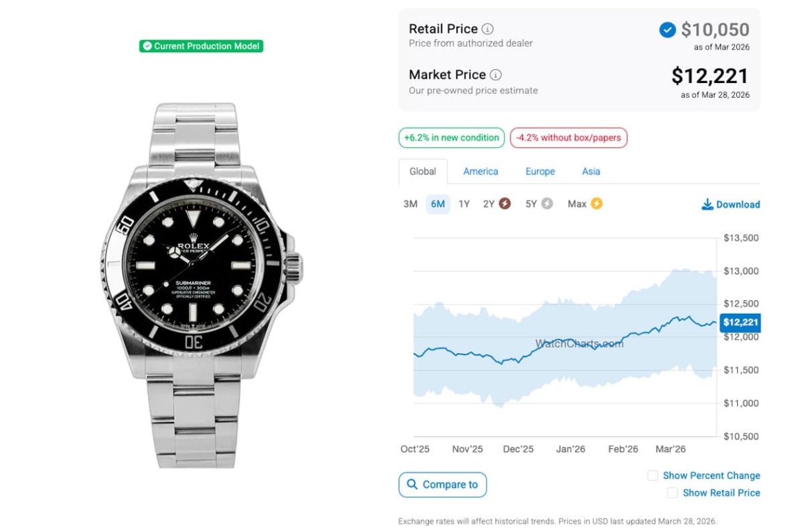The width and height of the screenshot is (804, 532).
Task: Enable the Show Percent Change checkbox
Action: tap(653, 476)
